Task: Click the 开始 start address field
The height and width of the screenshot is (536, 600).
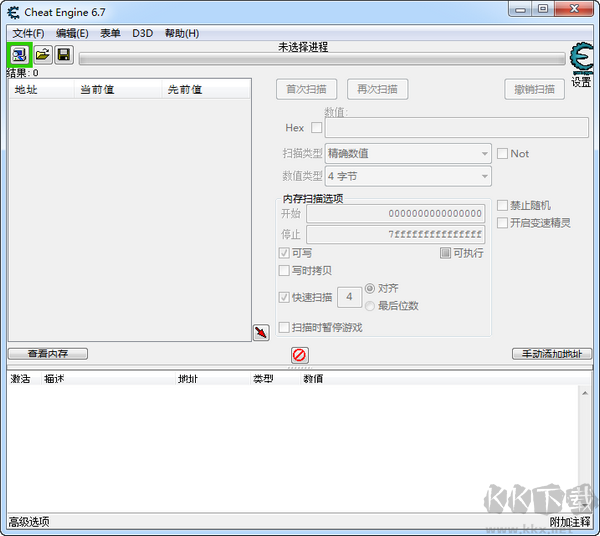Action: [396, 213]
